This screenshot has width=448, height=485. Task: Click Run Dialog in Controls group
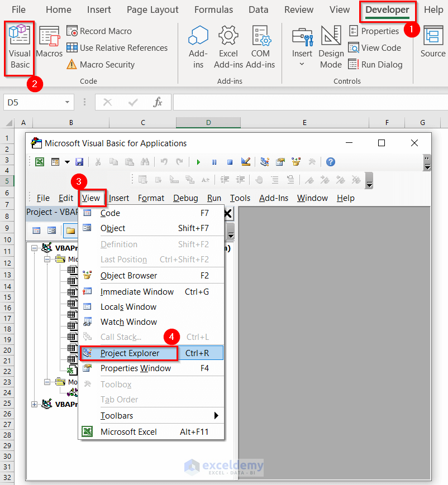tap(375, 64)
